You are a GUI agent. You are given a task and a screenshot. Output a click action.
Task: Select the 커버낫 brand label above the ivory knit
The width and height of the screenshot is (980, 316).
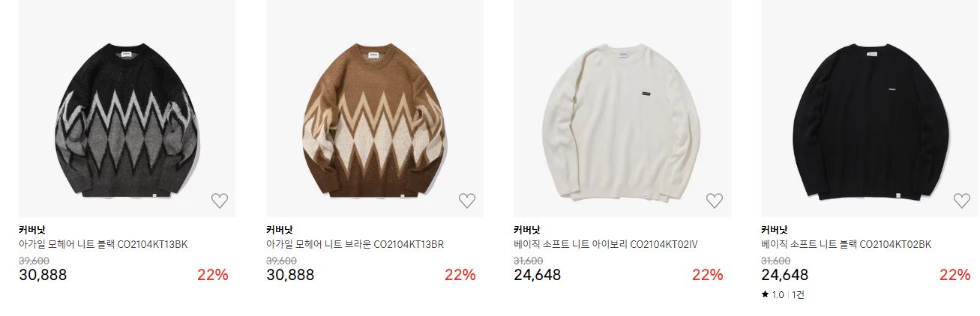click(527, 230)
